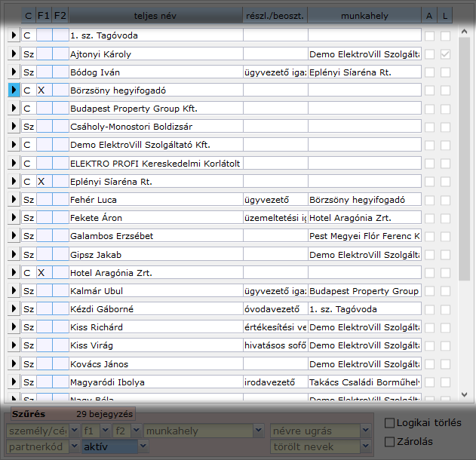Toggle the Zárolás checkbox
The height and width of the screenshot is (460, 476).
point(390,441)
